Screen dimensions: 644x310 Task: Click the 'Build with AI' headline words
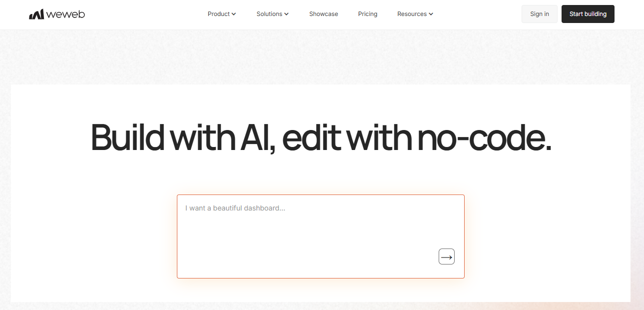pyautogui.click(x=183, y=137)
